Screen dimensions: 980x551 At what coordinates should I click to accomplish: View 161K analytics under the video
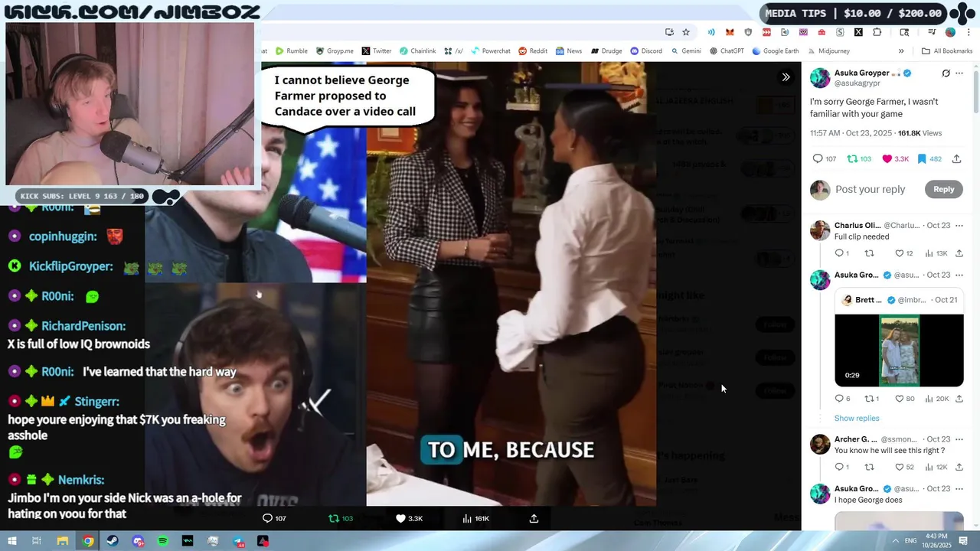tap(475, 518)
